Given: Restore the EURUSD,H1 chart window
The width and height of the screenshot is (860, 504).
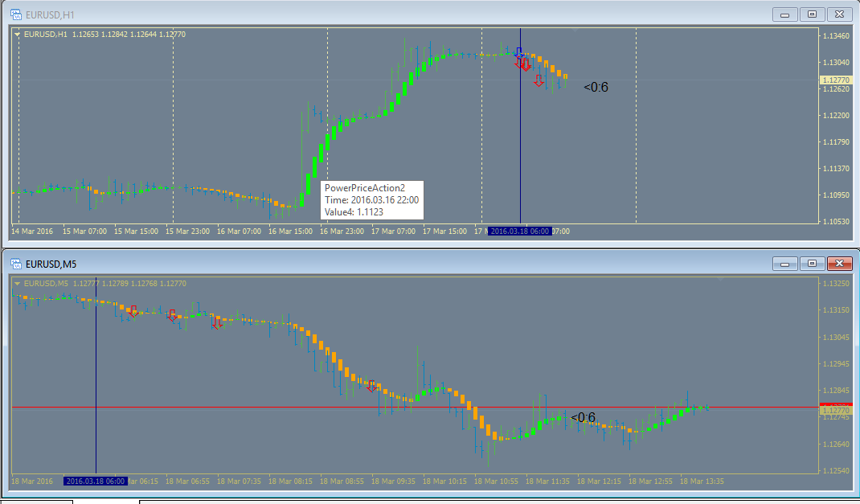Looking at the screenshot, I should click(813, 14).
